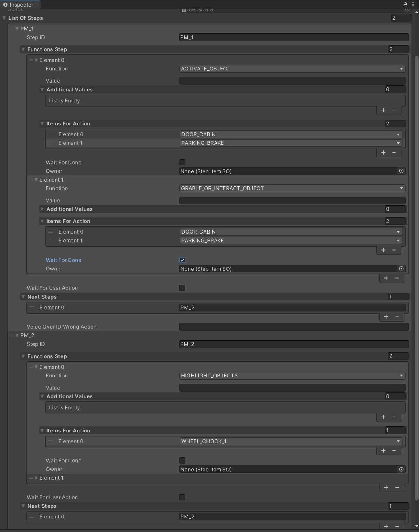Click the Inspector lock icon

[405, 4]
